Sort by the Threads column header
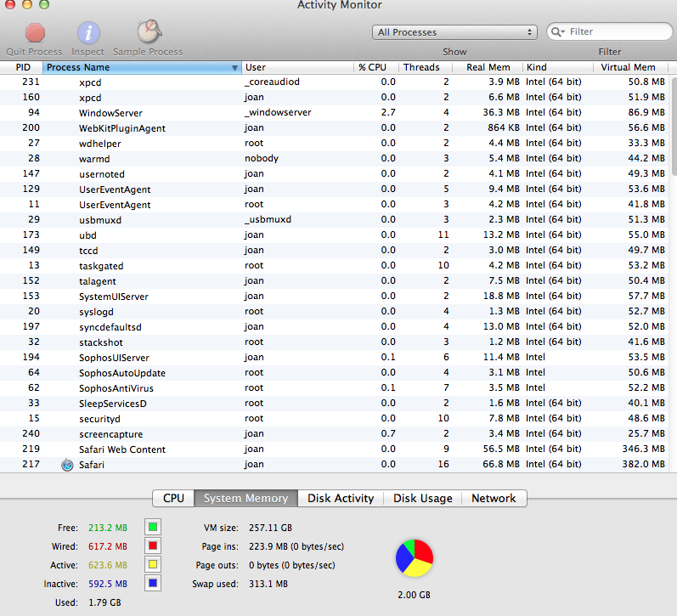677x616 pixels. 425,67
